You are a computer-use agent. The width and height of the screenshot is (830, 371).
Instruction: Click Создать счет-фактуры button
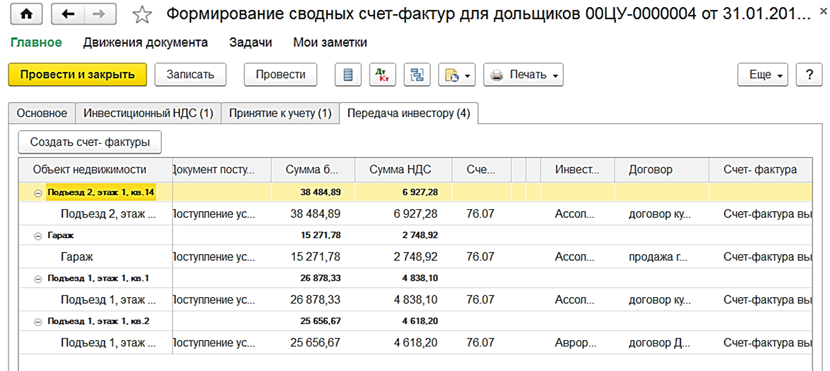(89, 142)
